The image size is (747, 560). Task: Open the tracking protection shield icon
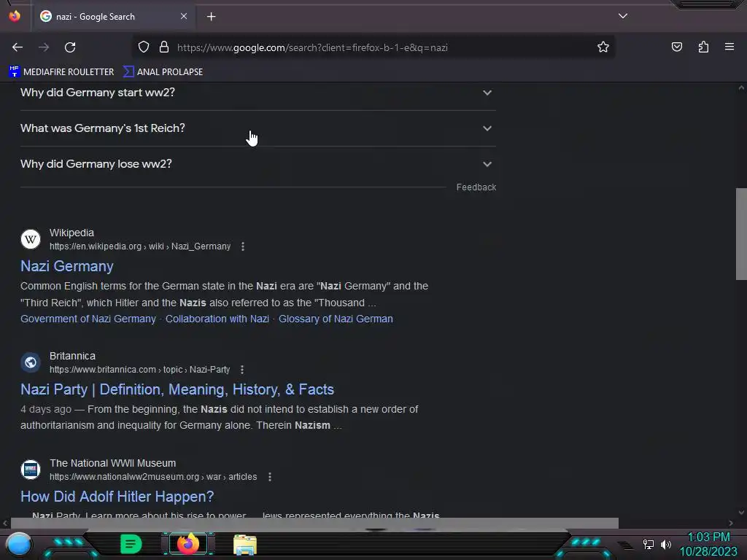[144, 47]
